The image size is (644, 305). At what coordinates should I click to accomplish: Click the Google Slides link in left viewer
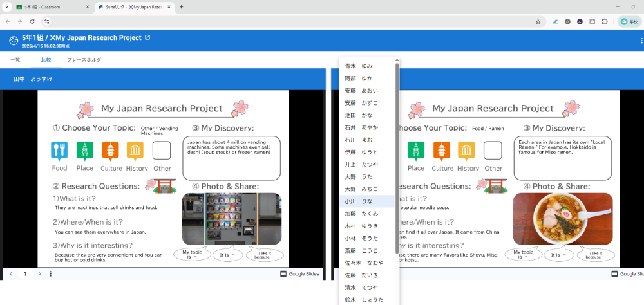tap(299, 274)
